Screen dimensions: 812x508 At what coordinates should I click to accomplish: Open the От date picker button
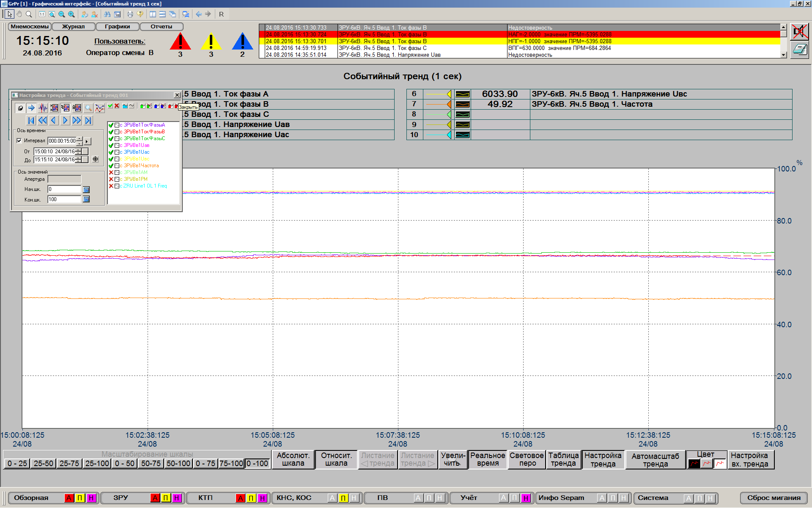(x=85, y=152)
